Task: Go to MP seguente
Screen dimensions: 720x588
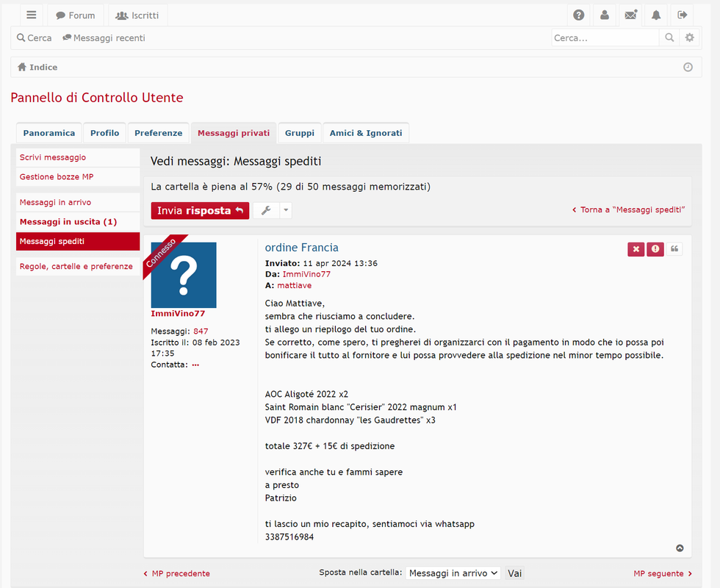Action: 663,574
